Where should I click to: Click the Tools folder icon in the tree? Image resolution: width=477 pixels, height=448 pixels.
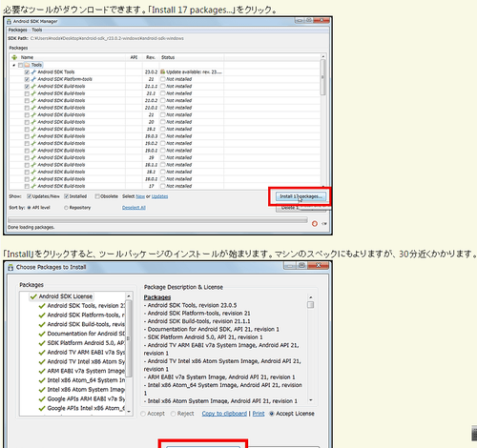[x=27, y=65]
